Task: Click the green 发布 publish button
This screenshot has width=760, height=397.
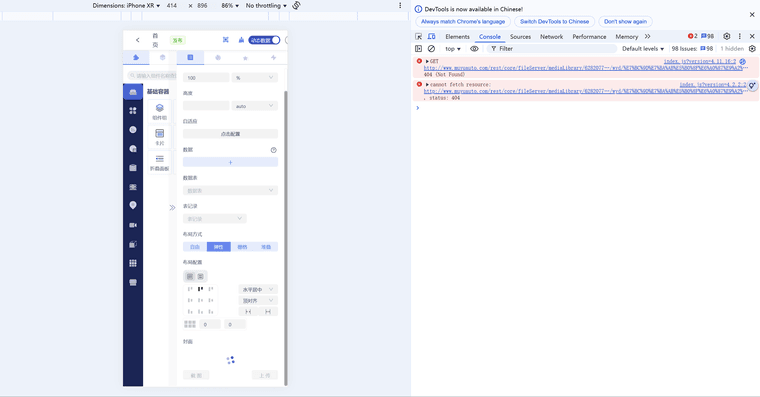Action: tap(178, 40)
